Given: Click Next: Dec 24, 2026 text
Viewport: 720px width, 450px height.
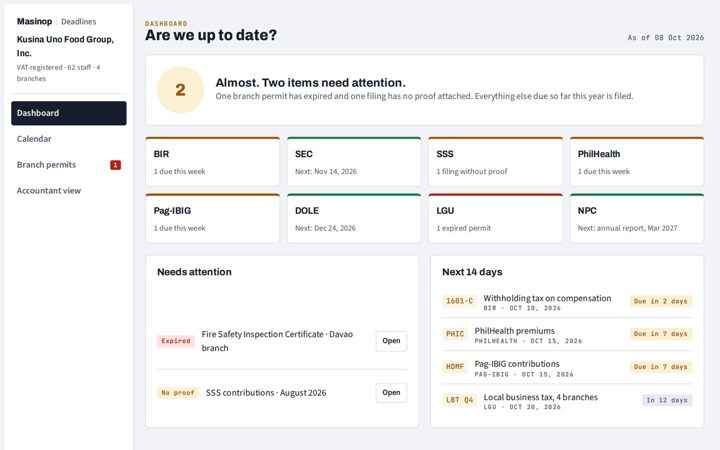Looking at the screenshot, I should (325, 228).
